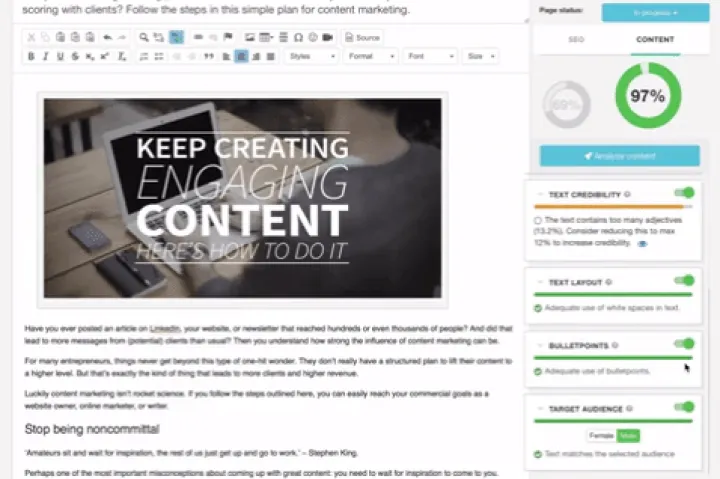The width and height of the screenshot is (720, 479).
Task: View adjectives via the eye icon
Action: (643, 243)
